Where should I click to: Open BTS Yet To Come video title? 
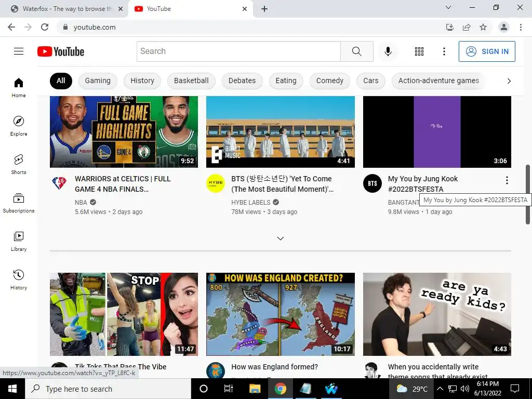(x=282, y=184)
